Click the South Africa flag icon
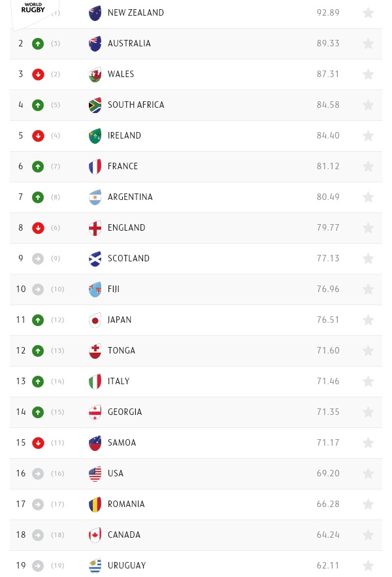392x577 pixels. pyautogui.click(x=95, y=105)
